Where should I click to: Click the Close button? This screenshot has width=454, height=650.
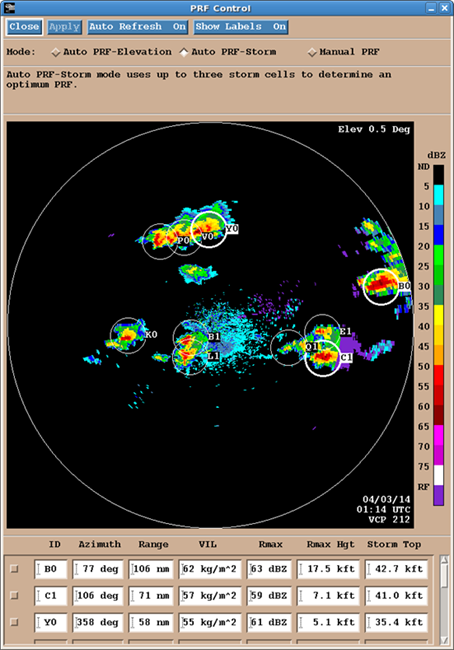(x=24, y=27)
